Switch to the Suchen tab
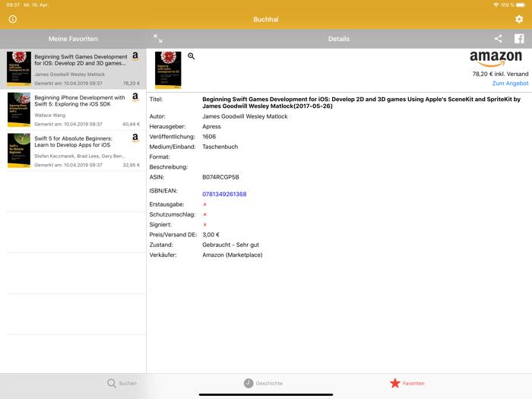 coord(122,383)
